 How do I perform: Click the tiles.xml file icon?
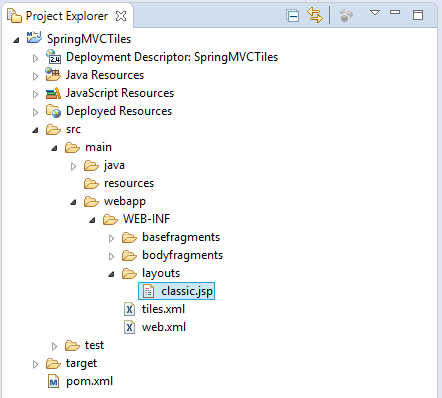129,309
